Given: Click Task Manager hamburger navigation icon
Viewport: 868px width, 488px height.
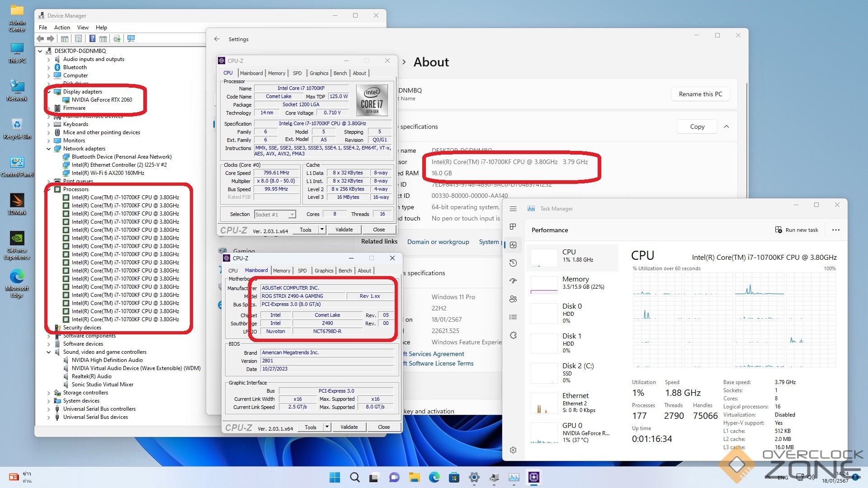Looking at the screenshot, I should tap(513, 209).
